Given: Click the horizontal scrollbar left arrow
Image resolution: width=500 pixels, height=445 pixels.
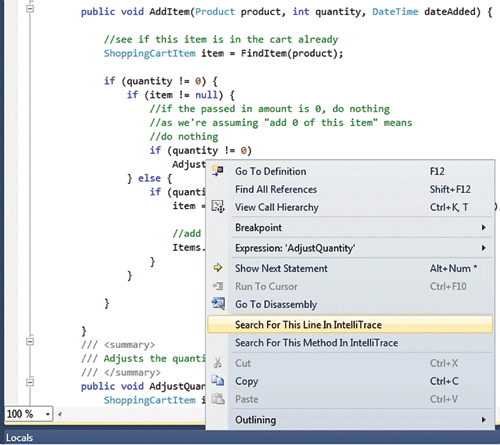Looking at the screenshot, I should pyautogui.click(x=60, y=414).
